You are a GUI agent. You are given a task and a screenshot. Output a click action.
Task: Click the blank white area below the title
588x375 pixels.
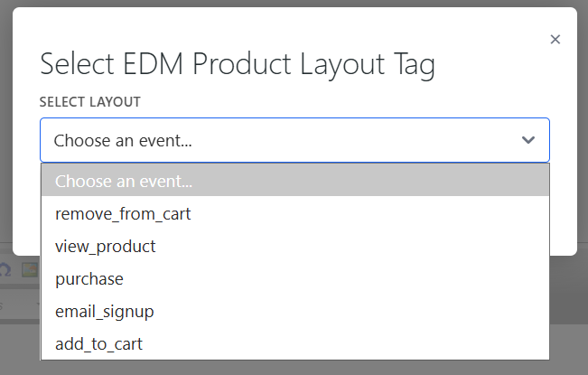point(361,95)
